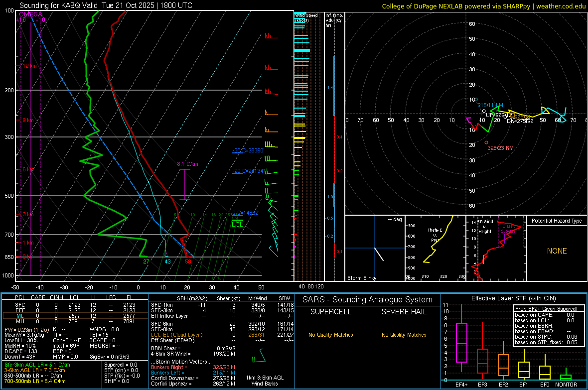
Task: Click the 0 C=14862' freezing level label
Action: tap(246, 213)
